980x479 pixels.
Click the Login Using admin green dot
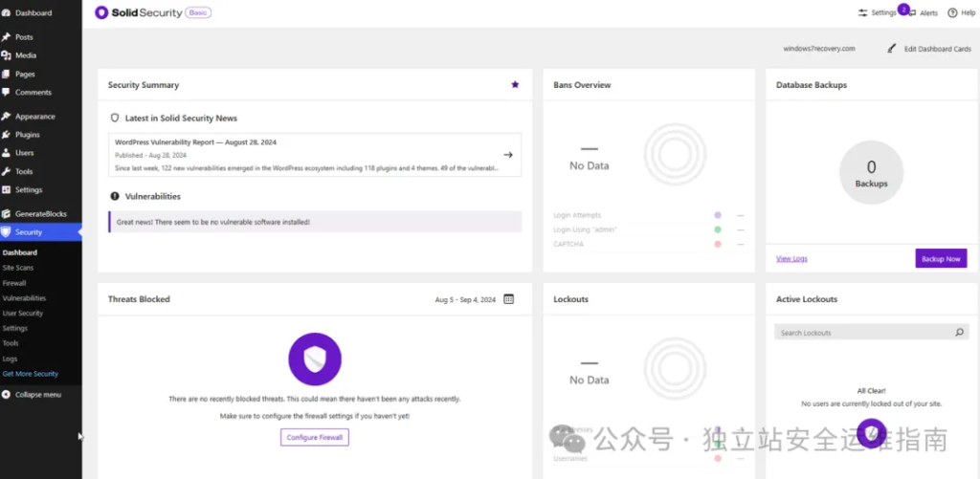718,229
